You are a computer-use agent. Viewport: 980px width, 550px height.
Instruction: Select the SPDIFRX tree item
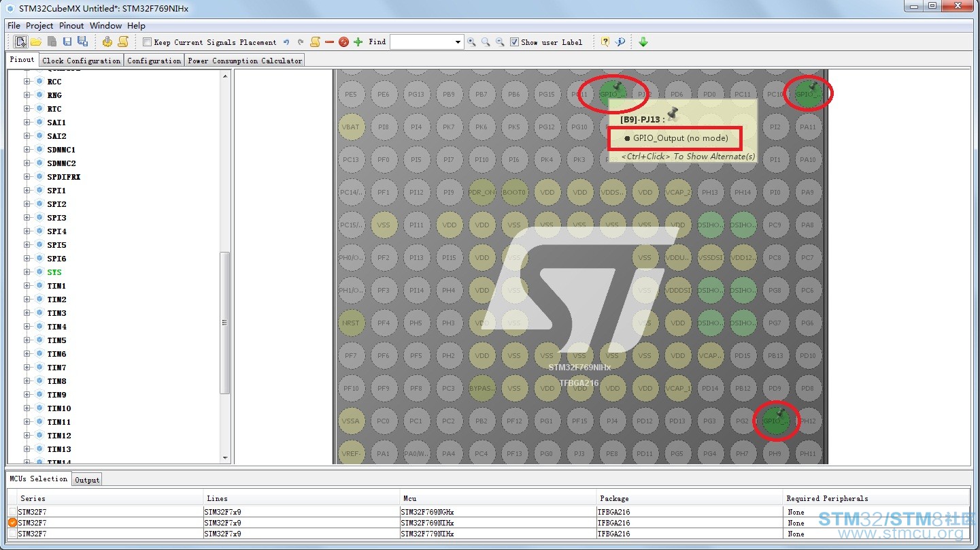(x=64, y=177)
